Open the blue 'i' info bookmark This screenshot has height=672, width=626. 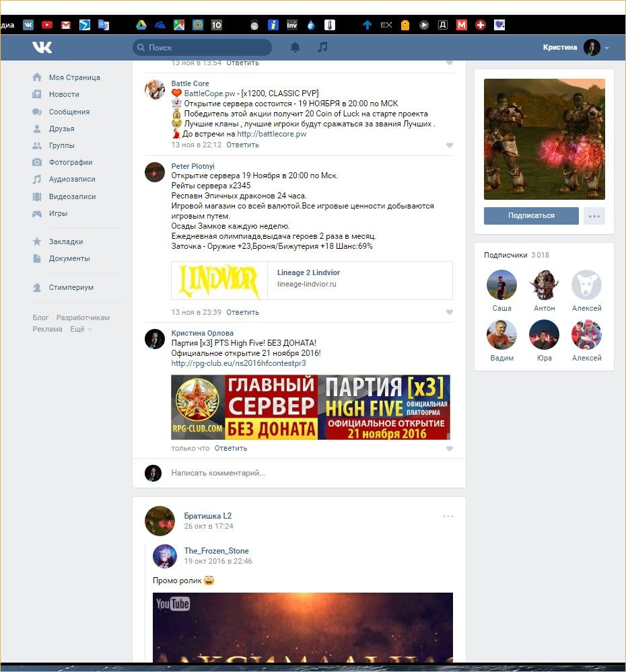coord(273,25)
